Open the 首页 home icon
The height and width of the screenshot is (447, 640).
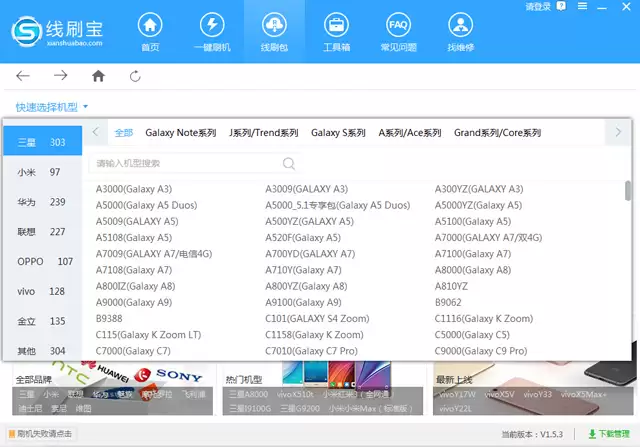(x=150, y=25)
